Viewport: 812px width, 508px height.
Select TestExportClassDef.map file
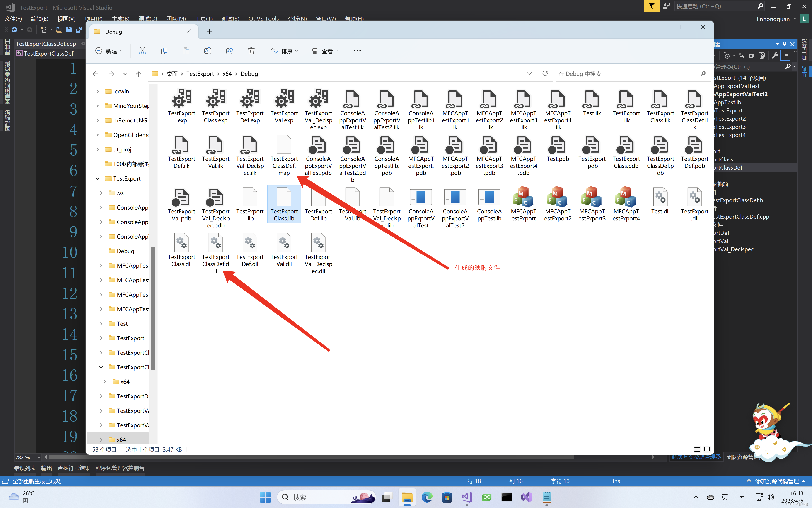(284, 155)
